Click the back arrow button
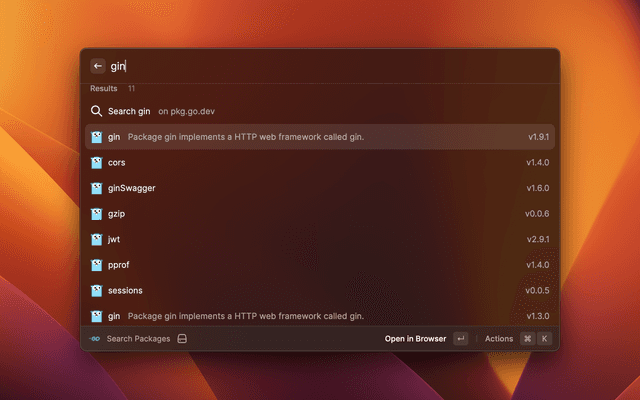The width and height of the screenshot is (640, 400). coord(98,66)
